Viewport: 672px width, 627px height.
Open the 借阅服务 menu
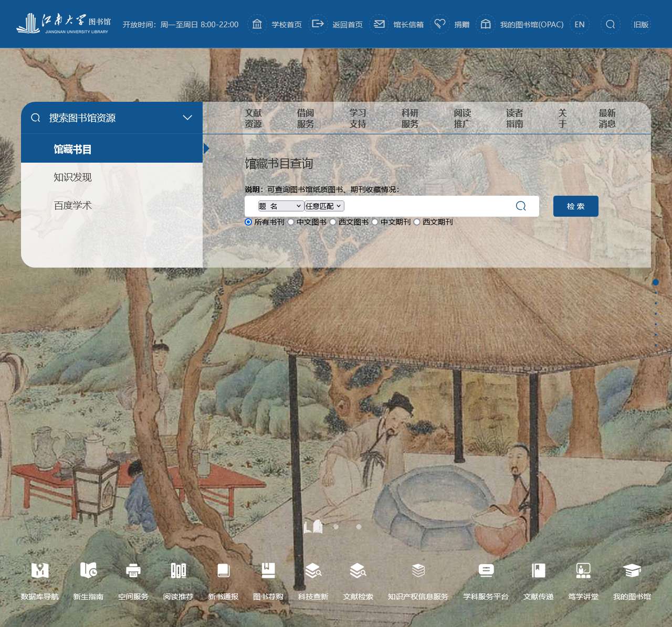[306, 118]
